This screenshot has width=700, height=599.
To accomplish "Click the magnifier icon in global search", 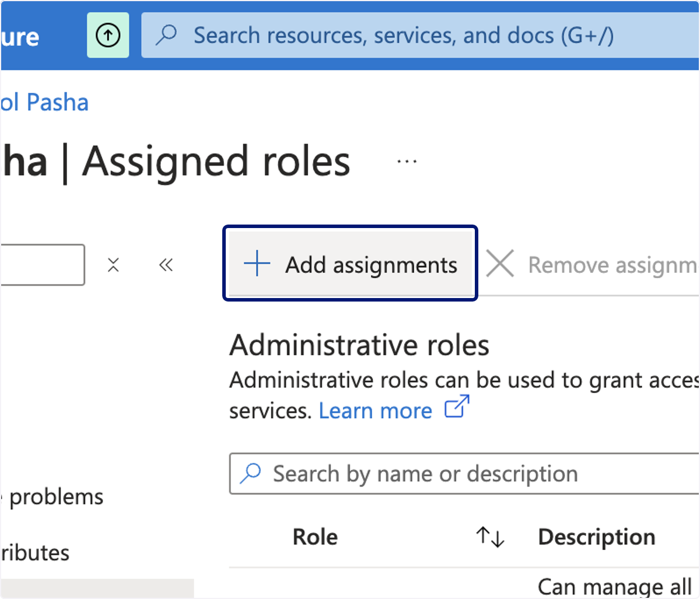I will (x=167, y=35).
